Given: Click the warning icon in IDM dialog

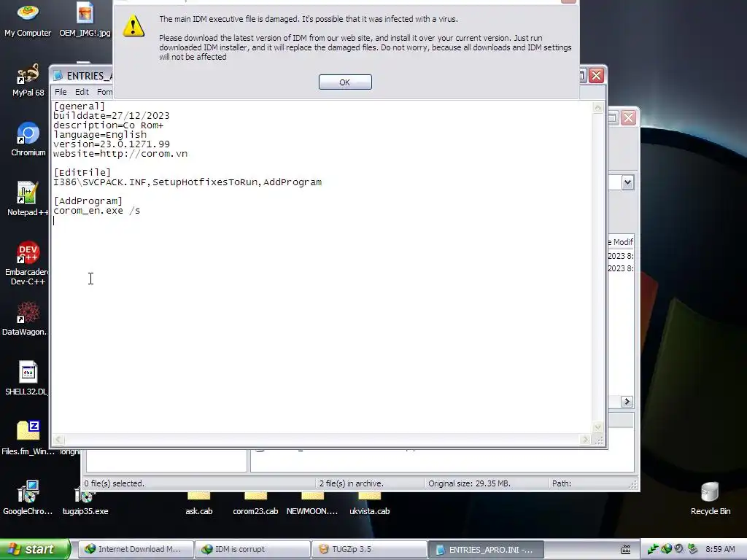Looking at the screenshot, I should click(x=133, y=26).
